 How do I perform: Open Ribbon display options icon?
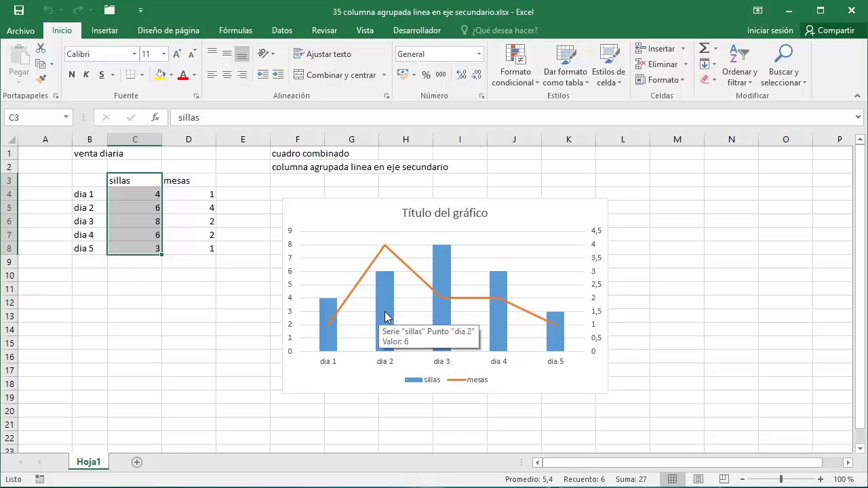pos(758,10)
